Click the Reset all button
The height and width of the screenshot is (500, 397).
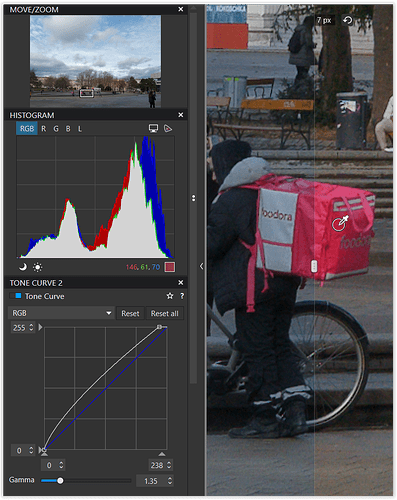165,313
